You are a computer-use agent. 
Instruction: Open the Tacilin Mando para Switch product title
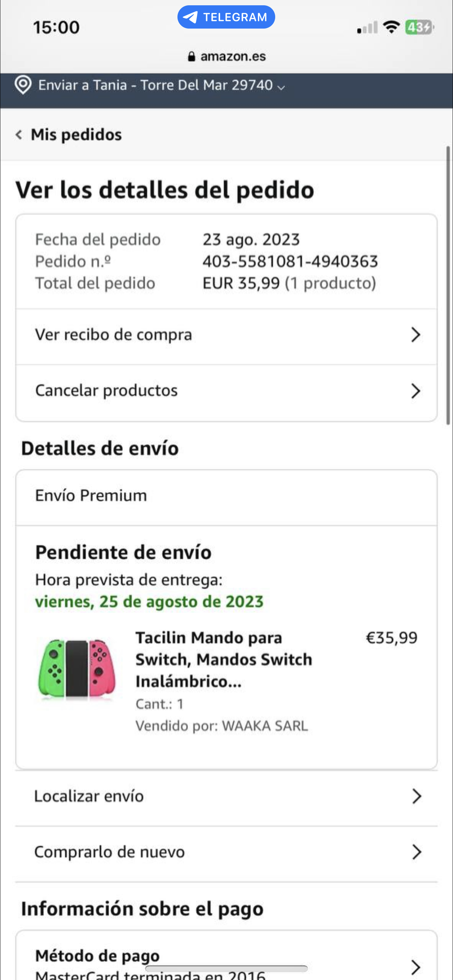[x=224, y=659]
